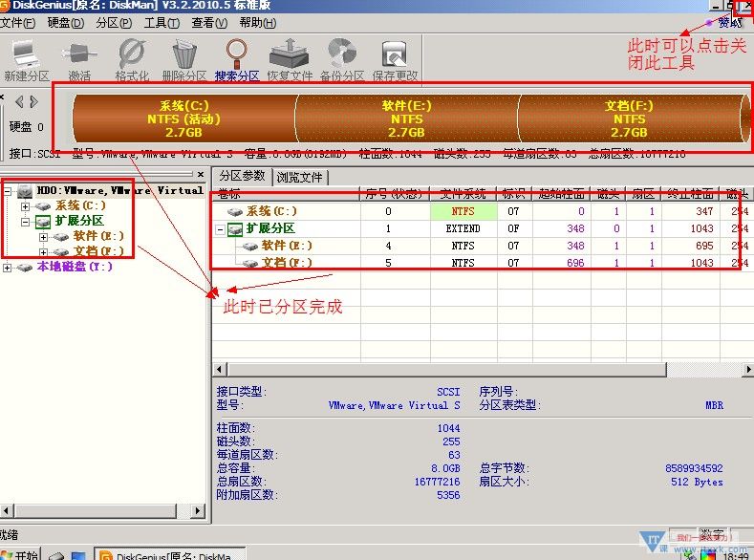Expand the 软件(E:) tree node

click(43, 237)
